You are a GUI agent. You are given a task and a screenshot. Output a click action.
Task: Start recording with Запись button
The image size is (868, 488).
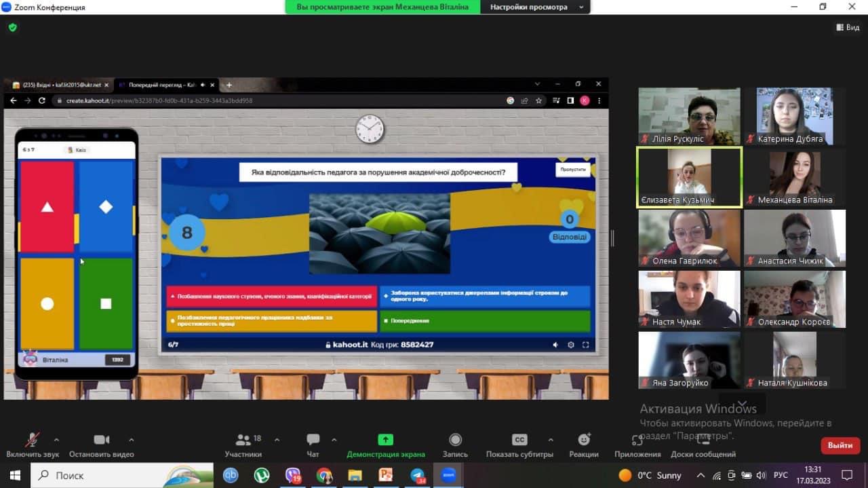[455, 445]
